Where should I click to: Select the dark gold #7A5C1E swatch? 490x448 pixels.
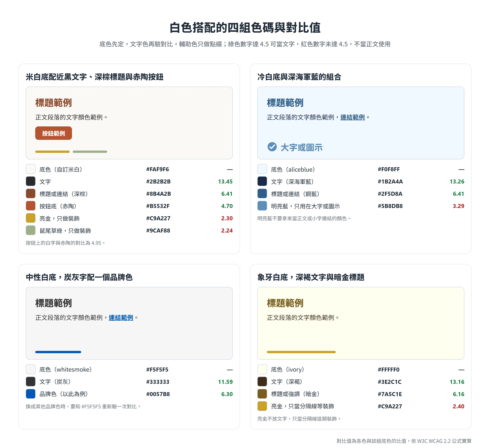click(x=262, y=394)
